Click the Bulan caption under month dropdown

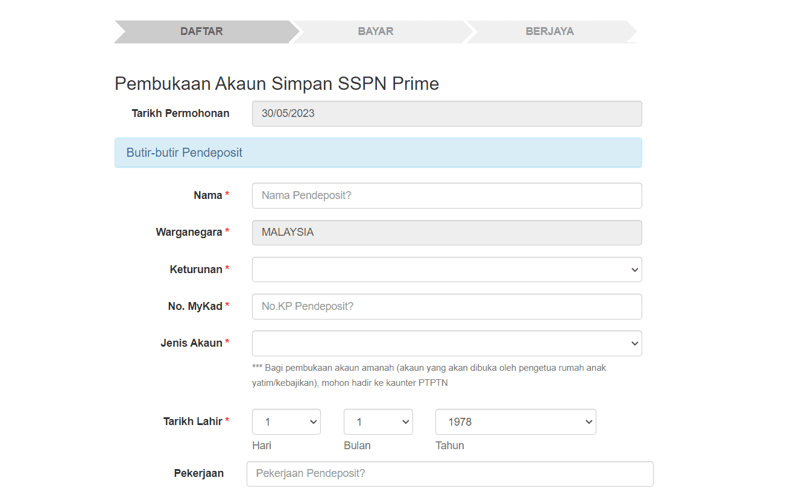(x=357, y=445)
